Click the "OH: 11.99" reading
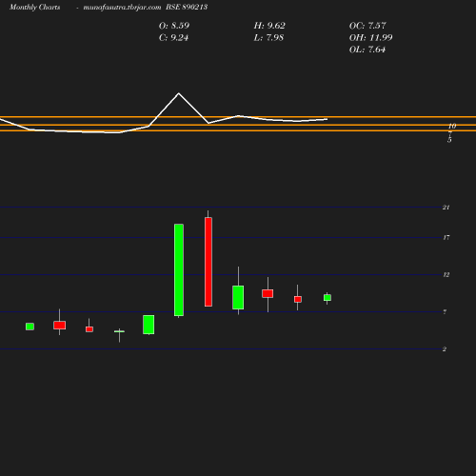The image size is (476, 476). click(x=370, y=38)
